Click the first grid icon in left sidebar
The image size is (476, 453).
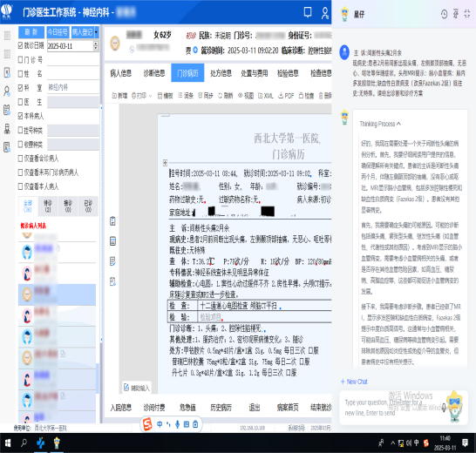[7, 36]
